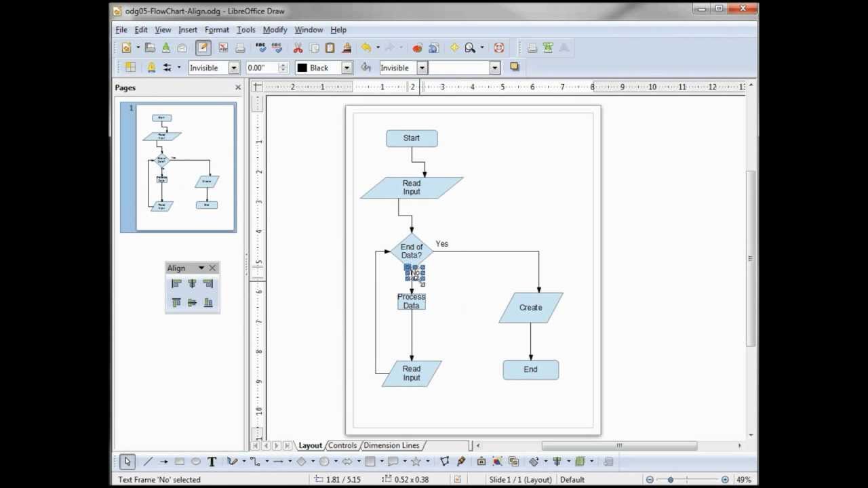Open the Chart insert icon

coord(418,47)
